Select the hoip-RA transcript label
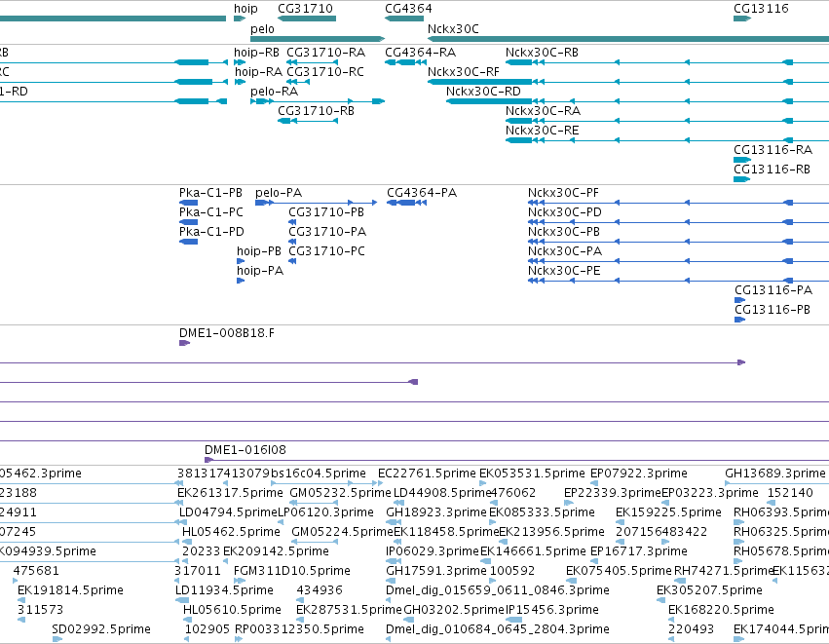Viewport: 829px width, 644px height. pyautogui.click(x=258, y=72)
